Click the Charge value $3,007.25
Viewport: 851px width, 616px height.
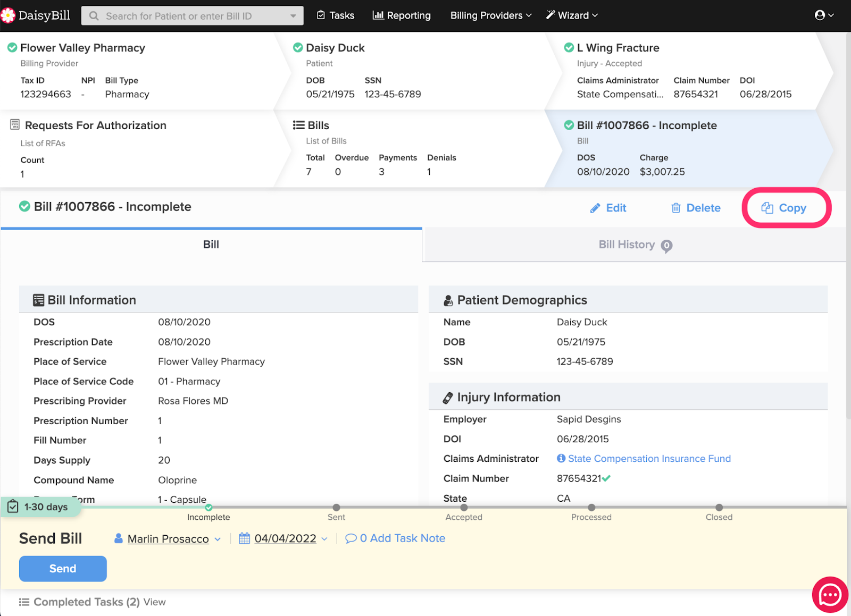(x=662, y=172)
